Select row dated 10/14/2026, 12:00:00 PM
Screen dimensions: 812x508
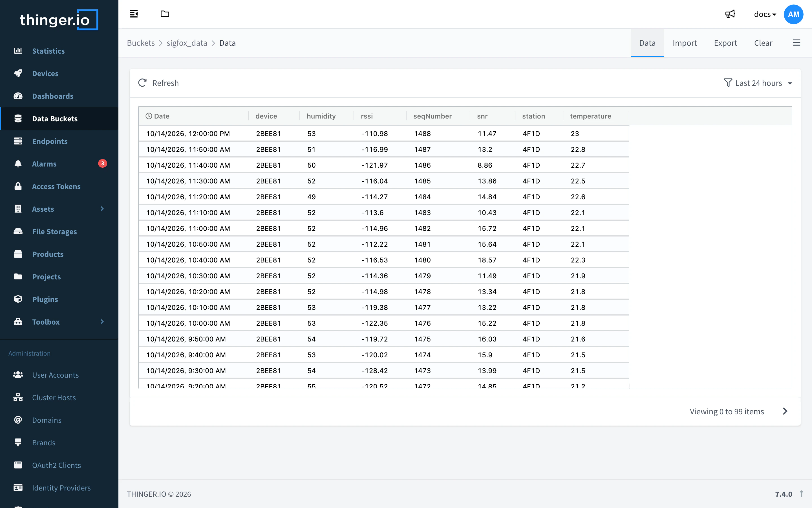click(384, 133)
